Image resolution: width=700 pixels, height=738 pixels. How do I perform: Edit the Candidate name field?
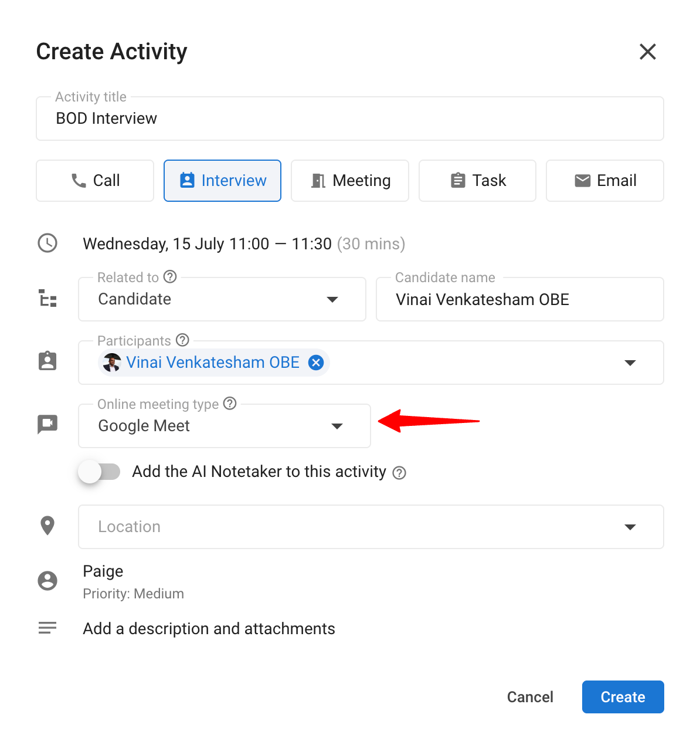(520, 299)
